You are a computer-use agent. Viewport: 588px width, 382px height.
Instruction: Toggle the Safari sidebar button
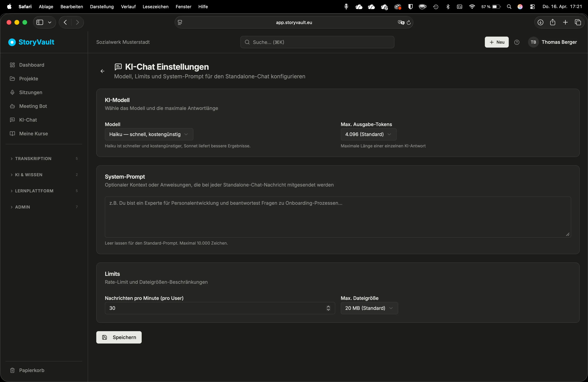40,23
